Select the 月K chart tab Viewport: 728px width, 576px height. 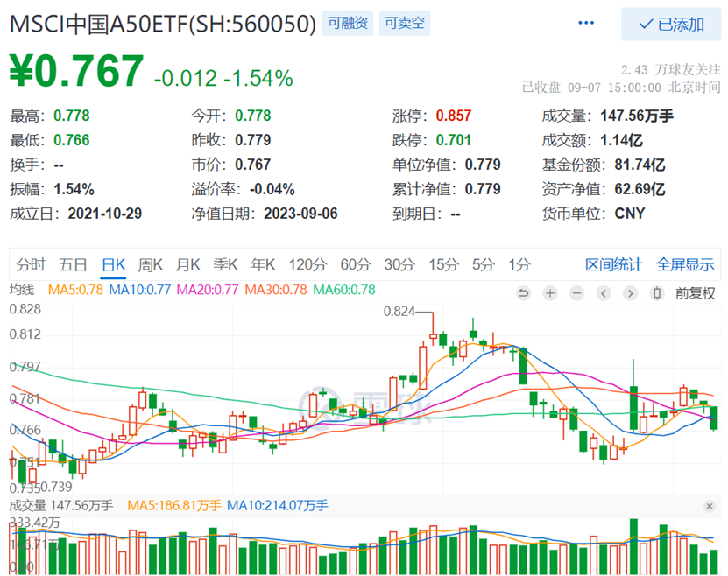[x=187, y=265]
